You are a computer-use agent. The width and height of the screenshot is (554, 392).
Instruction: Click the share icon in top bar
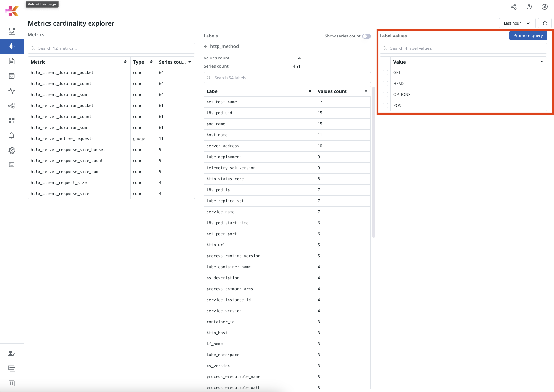click(514, 7)
